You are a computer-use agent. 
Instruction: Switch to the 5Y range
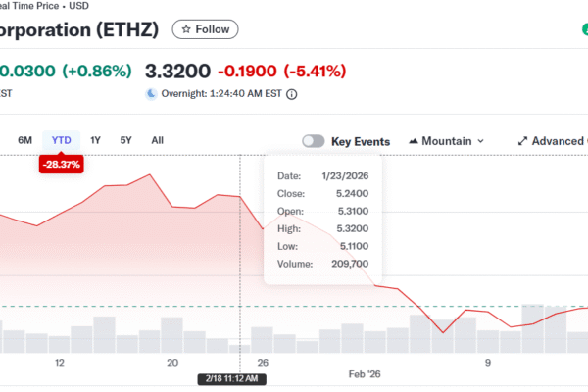[125, 140]
